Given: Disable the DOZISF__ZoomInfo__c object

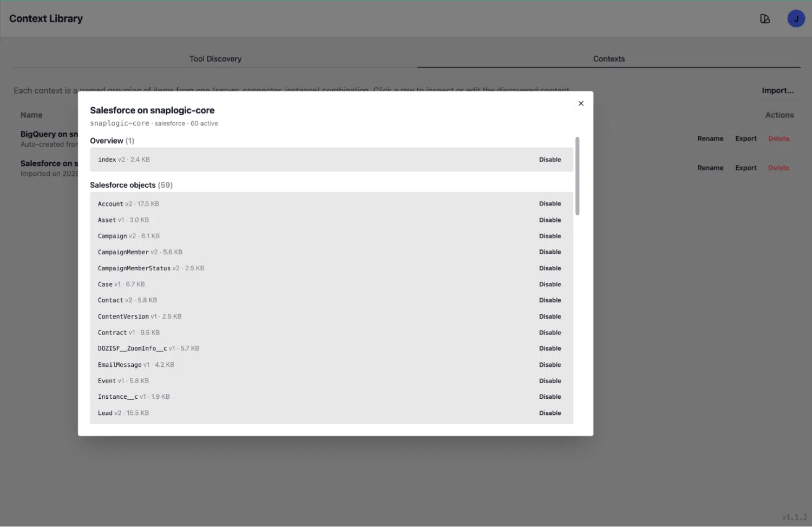Looking at the screenshot, I should pos(550,348).
